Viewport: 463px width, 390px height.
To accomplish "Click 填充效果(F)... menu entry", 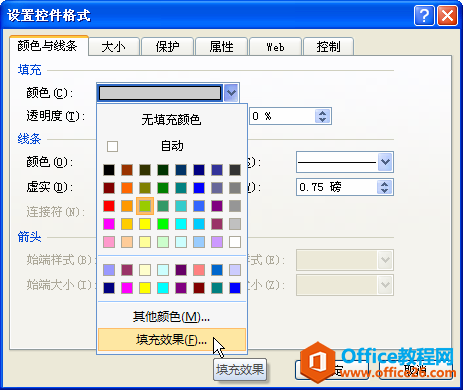I will click(x=172, y=340).
